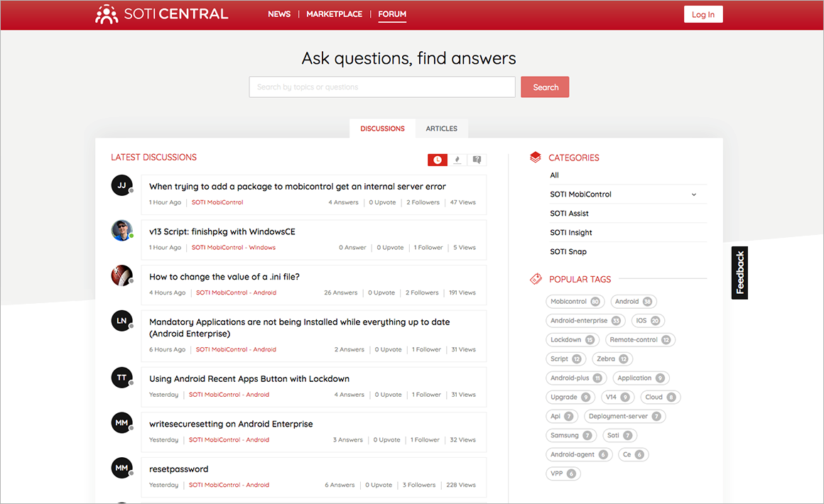Expand the SOTI MobiControl category chevron
The image size is (824, 504).
click(x=694, y=195)
